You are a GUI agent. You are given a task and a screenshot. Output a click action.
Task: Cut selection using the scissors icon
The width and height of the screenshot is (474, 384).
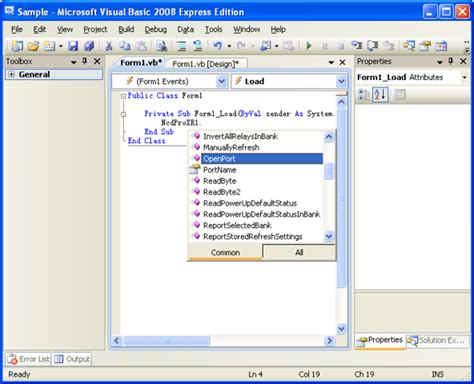[109, 46]
